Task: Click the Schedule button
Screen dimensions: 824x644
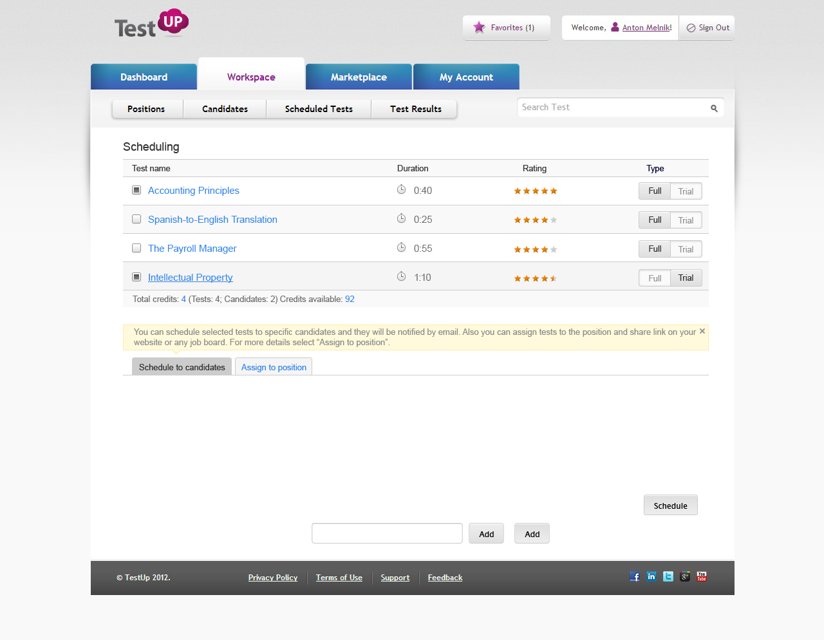Action: coord(670,506)
